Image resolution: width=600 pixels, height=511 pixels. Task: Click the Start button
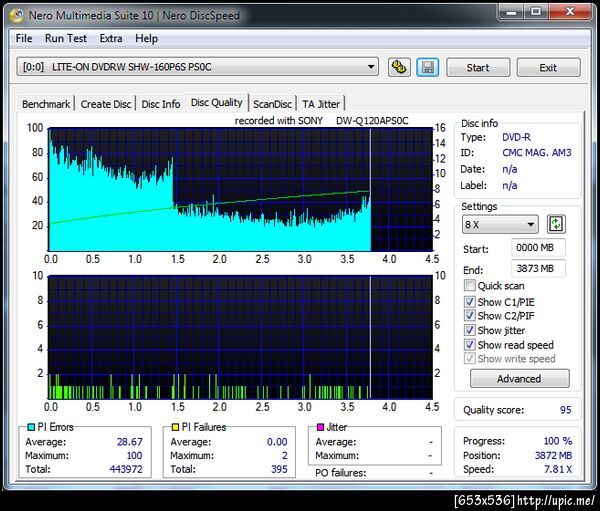coord(478,68)
